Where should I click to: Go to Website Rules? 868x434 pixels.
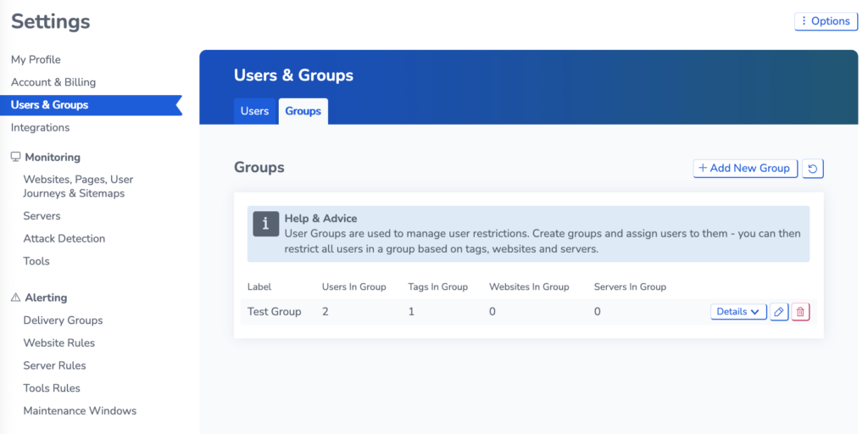click(x=59, y=343)
